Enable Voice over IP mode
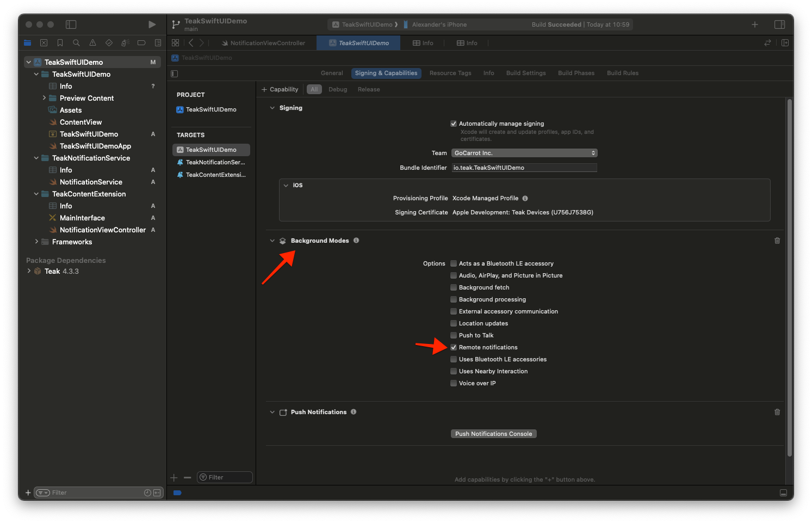The width and height of the screenshot is (812, 523). coord(454,383)
